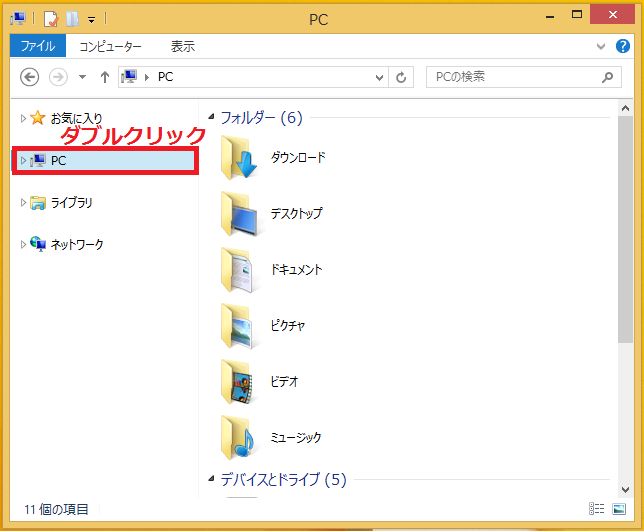The height and width of the screenshot is (531, 644).
Task: Maximize the PC window
Action: click(577, 16)
